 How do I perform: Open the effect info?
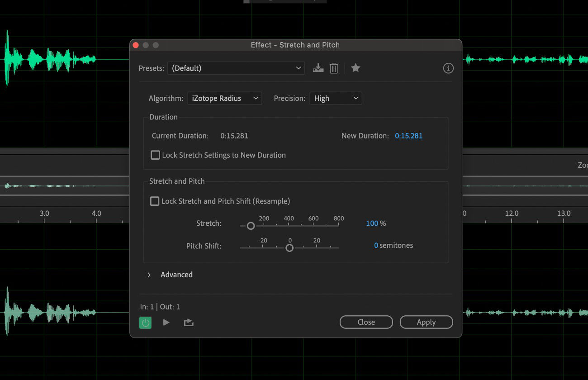coord(448,68)
